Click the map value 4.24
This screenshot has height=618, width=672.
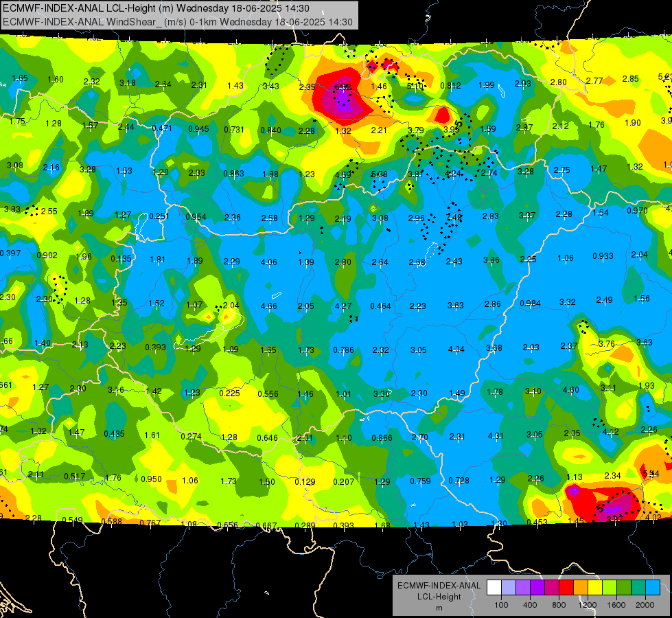pos(453,174)
